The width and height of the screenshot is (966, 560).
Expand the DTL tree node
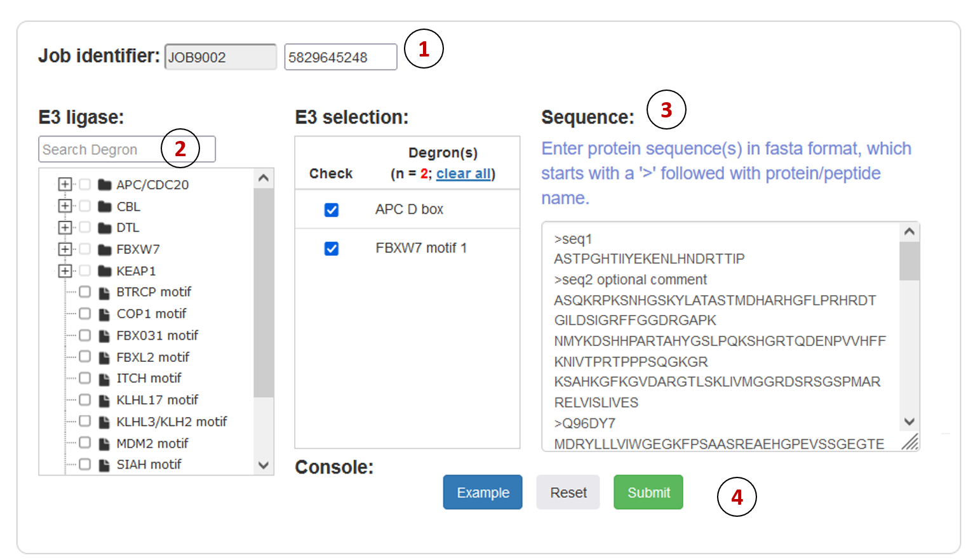pos(64,227)
